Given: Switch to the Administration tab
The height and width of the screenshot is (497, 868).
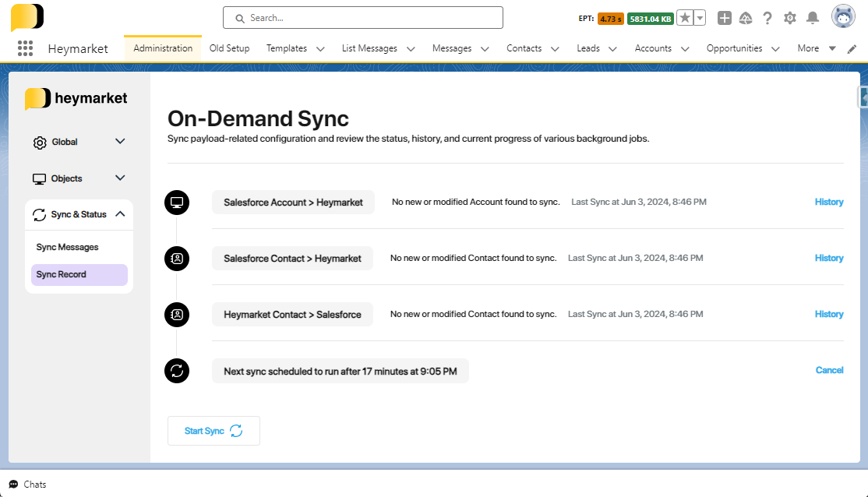Looking at the screenshot, I should pyautogui.click(x=163, y=48).
